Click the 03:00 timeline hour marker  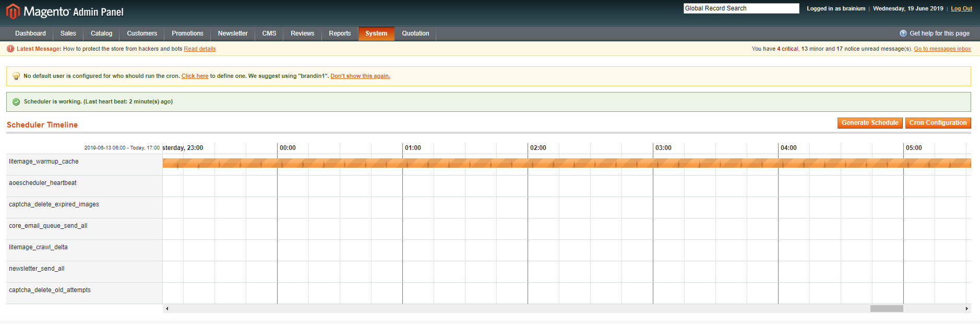(663, 148)
